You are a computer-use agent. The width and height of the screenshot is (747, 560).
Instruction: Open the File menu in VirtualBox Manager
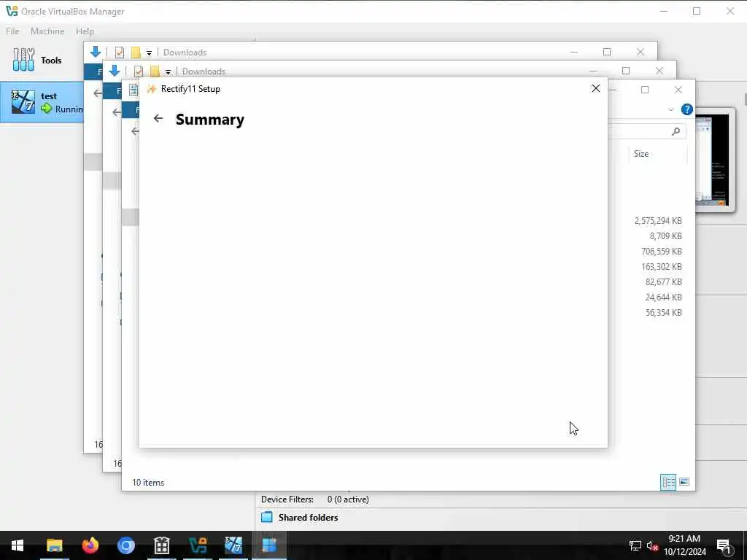pos(13,31)
